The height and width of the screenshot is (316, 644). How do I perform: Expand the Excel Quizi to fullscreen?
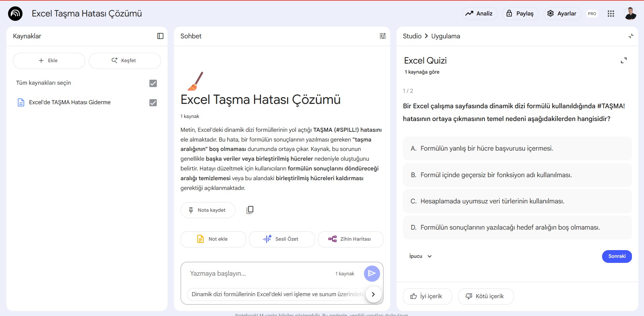[624, 61]
